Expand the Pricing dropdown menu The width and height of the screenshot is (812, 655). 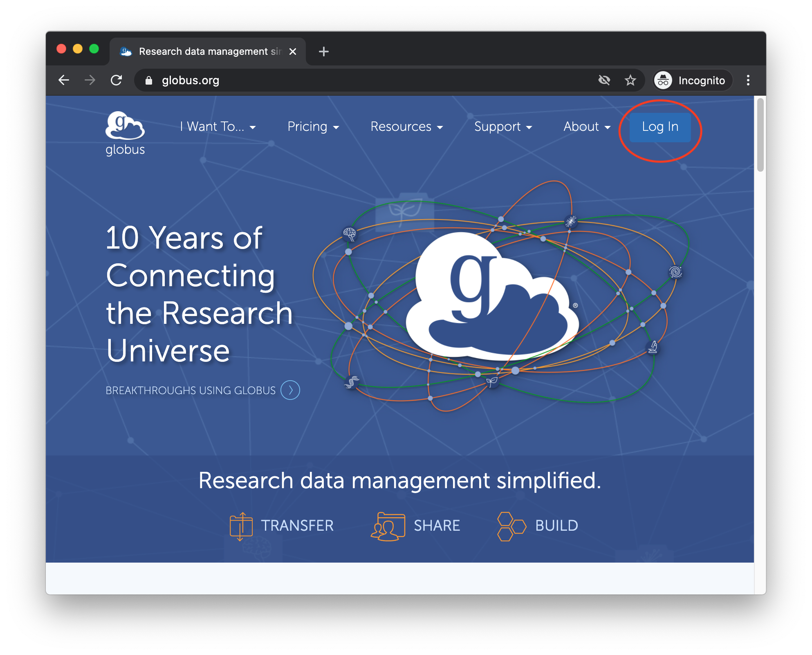pos(313,127)
